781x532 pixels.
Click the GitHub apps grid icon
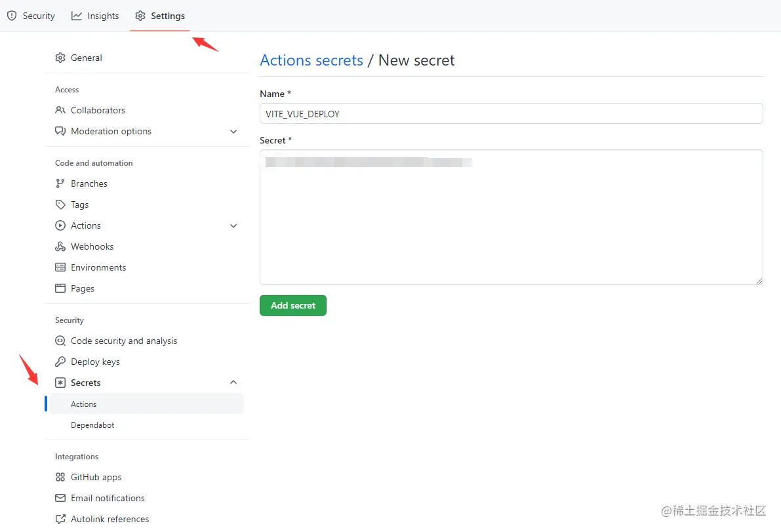pos(60,477)
